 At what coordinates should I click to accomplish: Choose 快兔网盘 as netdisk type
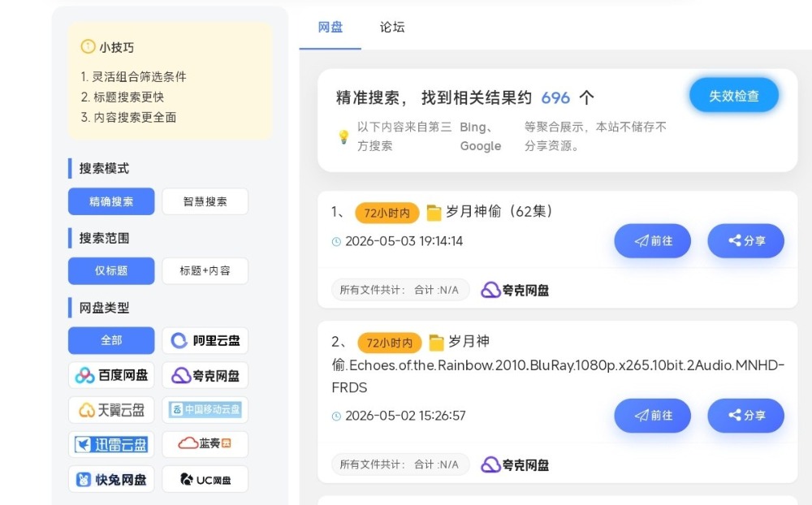pos(111,479)
